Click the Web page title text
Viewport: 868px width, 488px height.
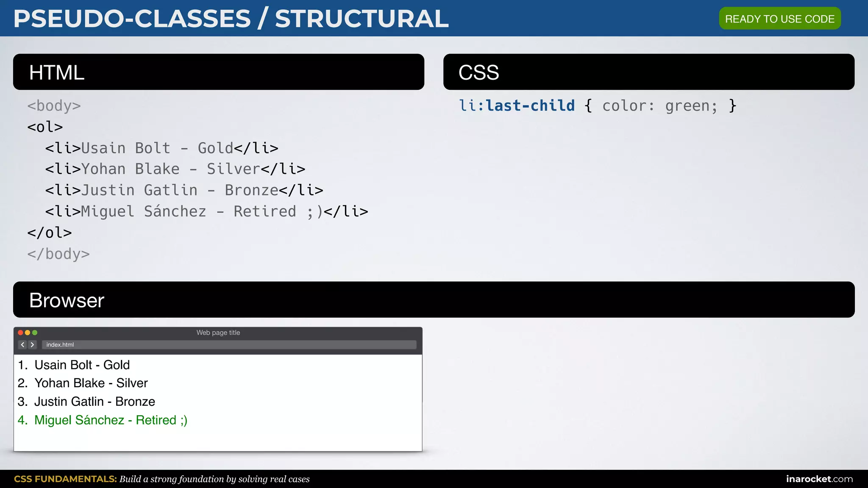click(x=218, y=333)
